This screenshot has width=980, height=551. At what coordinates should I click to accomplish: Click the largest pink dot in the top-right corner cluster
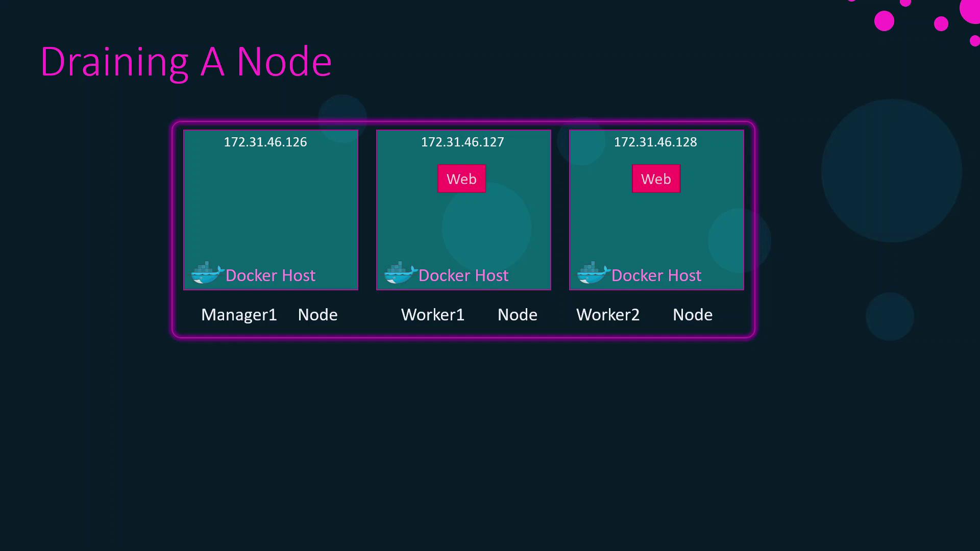point(971,10)
